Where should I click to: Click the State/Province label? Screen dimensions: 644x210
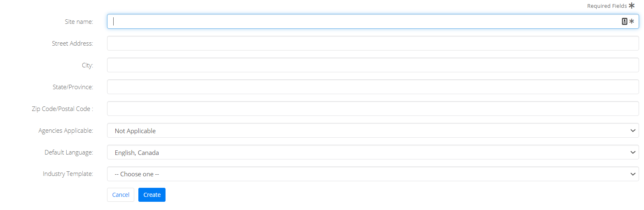(x=72, y=87)
